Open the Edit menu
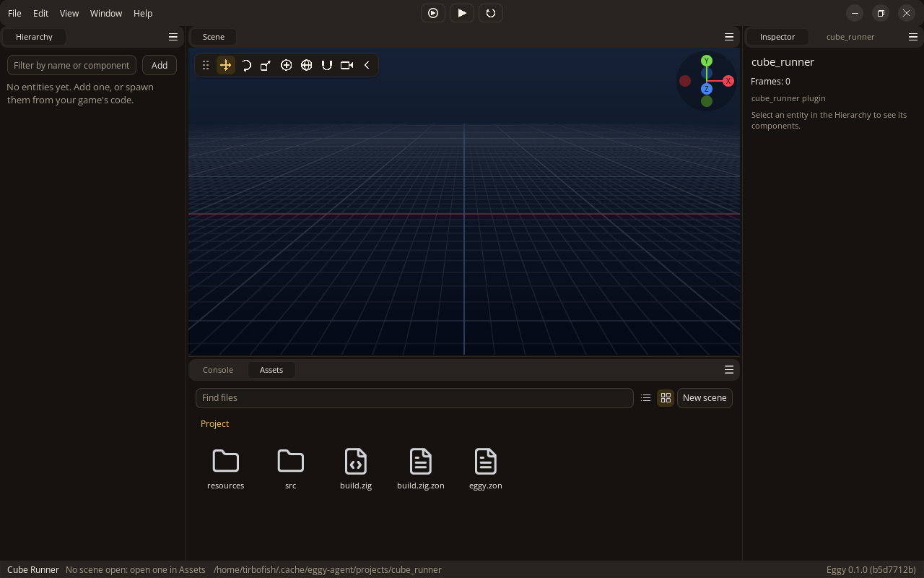Viewport: 924px width, 578px height. coord(40,13)
